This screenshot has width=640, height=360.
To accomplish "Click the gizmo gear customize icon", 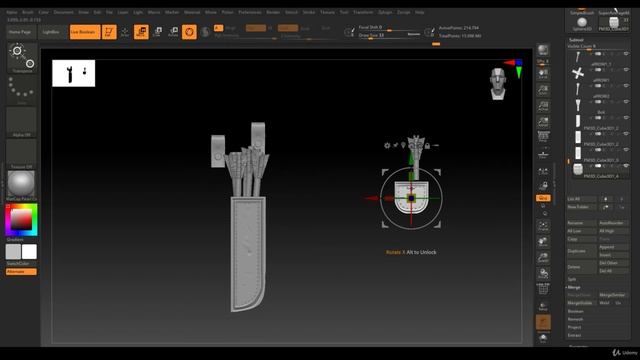I will [387, 145].
